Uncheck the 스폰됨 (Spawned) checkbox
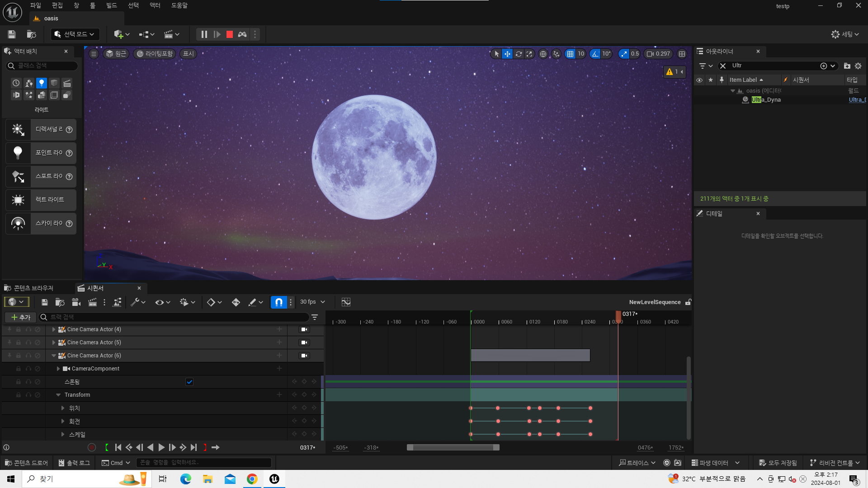Viewport: 868px width, 488px height. [x=189, y=382]
